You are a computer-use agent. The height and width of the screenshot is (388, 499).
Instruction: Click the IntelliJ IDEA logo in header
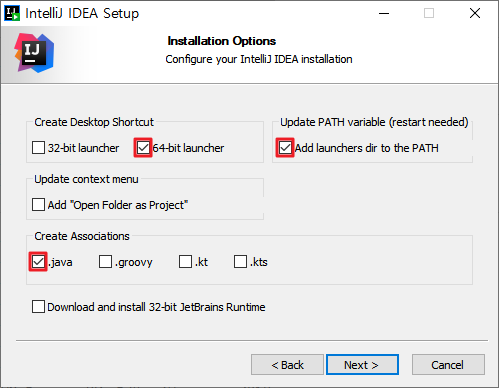[34, 53]
